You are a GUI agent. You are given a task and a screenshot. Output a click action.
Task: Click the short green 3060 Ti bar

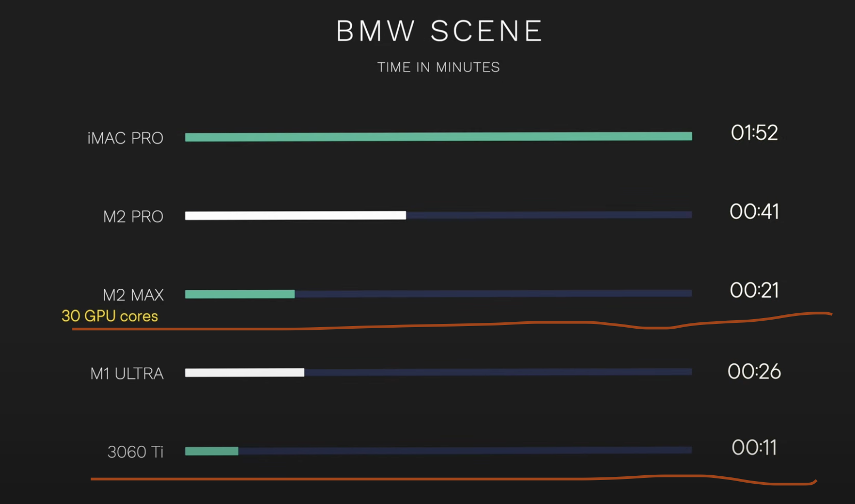coord(212,451)
